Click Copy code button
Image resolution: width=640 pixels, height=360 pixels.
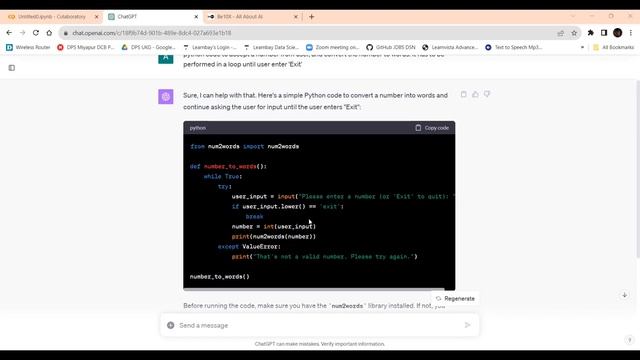[432, 128]
